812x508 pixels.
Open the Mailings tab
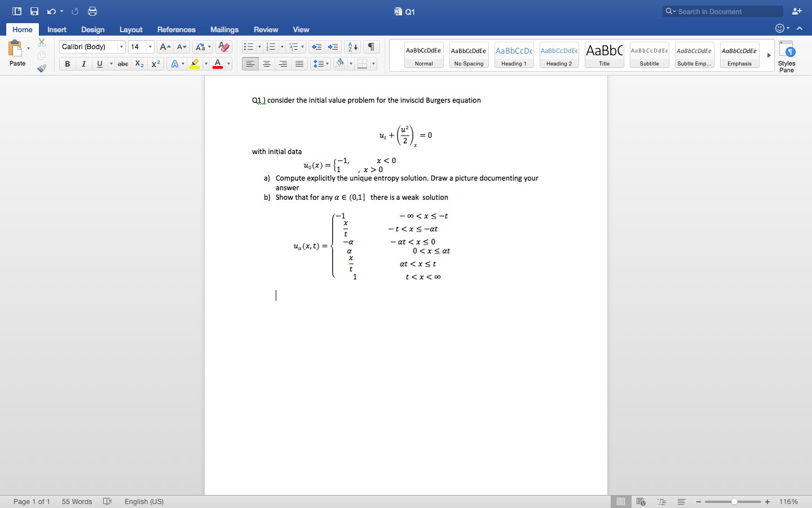coord(224,29)
